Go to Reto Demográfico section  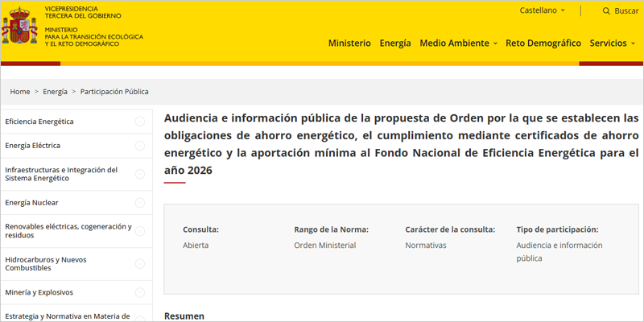543,43
